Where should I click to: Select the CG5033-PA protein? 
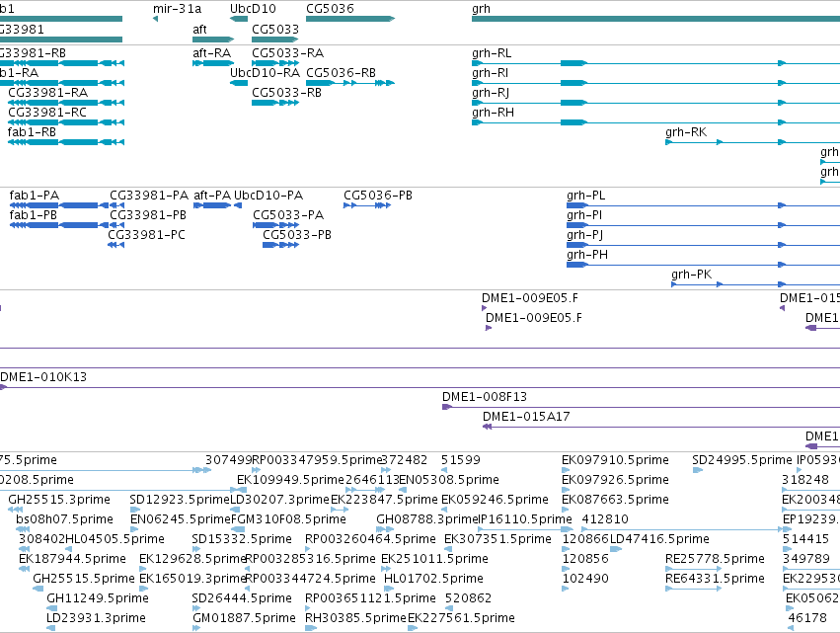tap(275, 226)
